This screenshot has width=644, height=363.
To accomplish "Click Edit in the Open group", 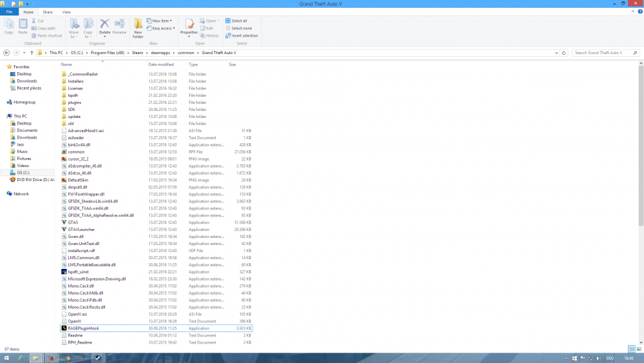I will click(x=207, y=28).
